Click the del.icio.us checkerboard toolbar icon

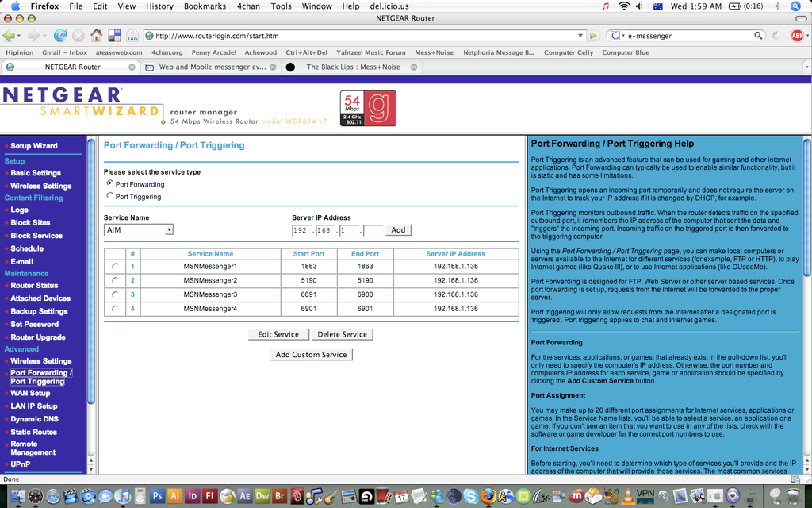[114, 36]
